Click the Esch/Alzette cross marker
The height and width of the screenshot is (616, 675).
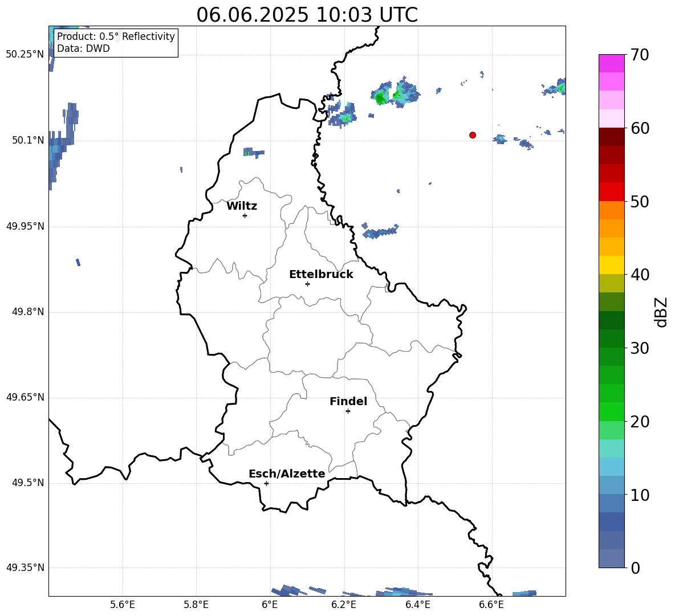[x=266, y=483]
